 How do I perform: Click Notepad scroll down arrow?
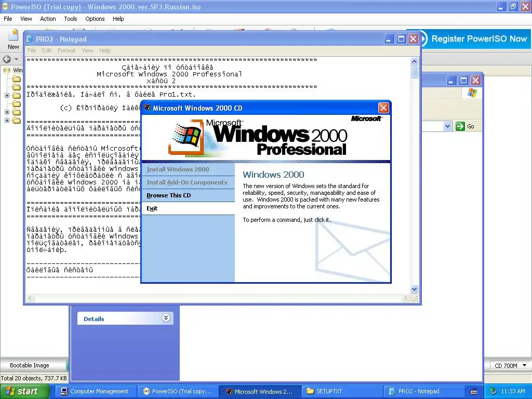[x=414, y=289]
